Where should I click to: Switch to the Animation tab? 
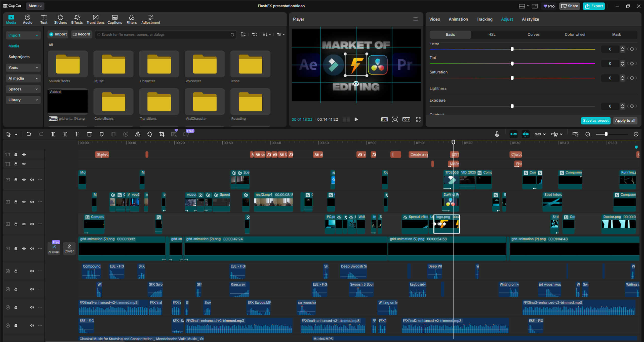458,19
